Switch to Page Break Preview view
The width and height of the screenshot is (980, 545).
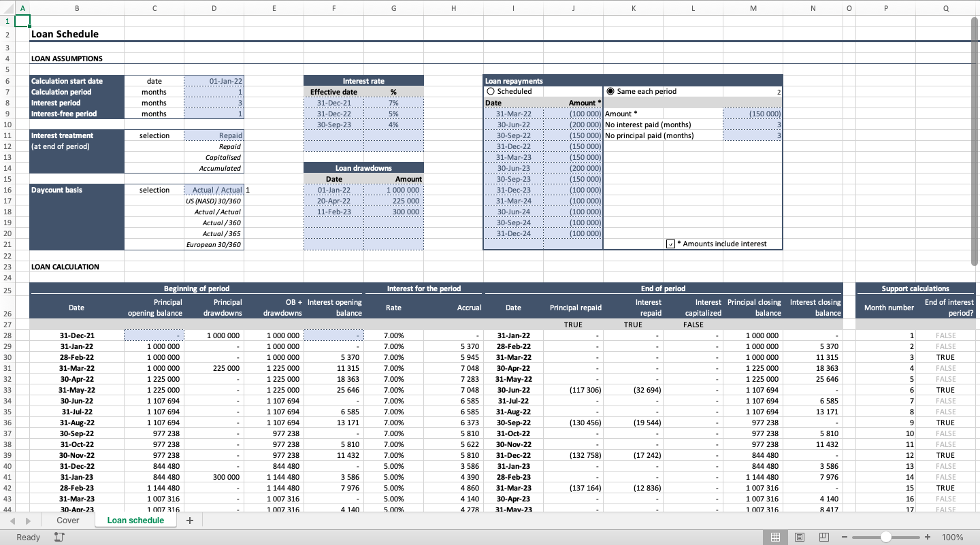(824, 538)
